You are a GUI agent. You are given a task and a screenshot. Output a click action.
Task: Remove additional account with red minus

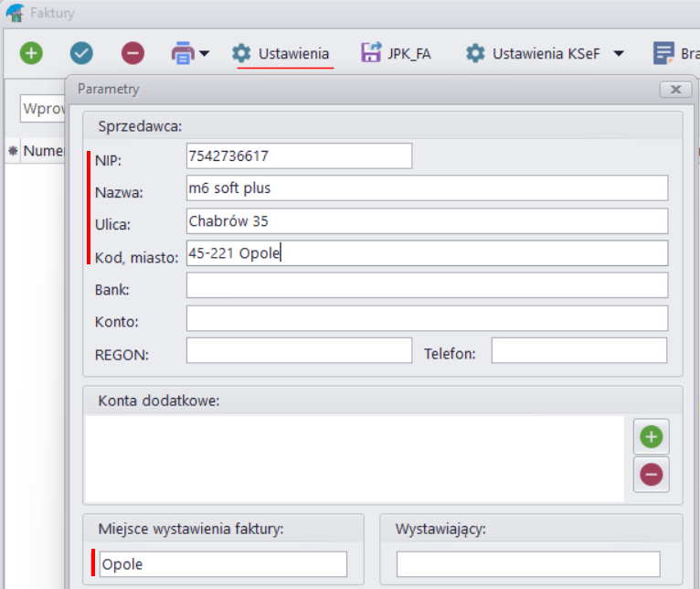pos(651,474)
